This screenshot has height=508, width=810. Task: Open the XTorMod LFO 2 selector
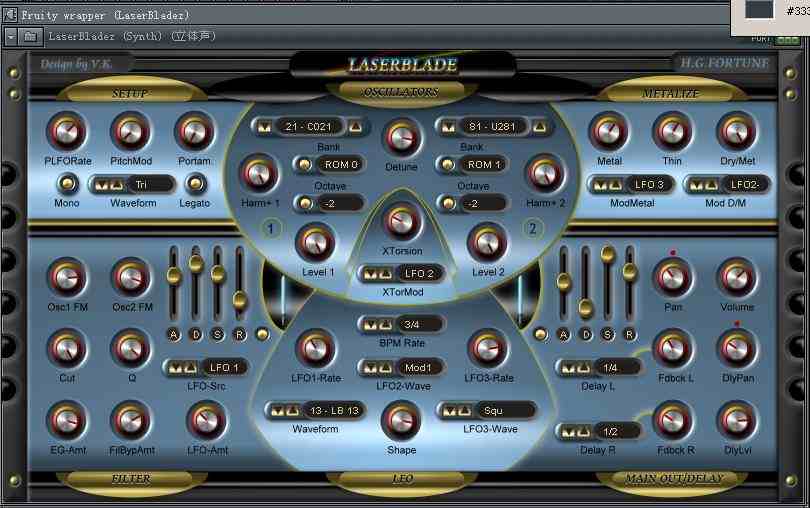coord(401,273)
